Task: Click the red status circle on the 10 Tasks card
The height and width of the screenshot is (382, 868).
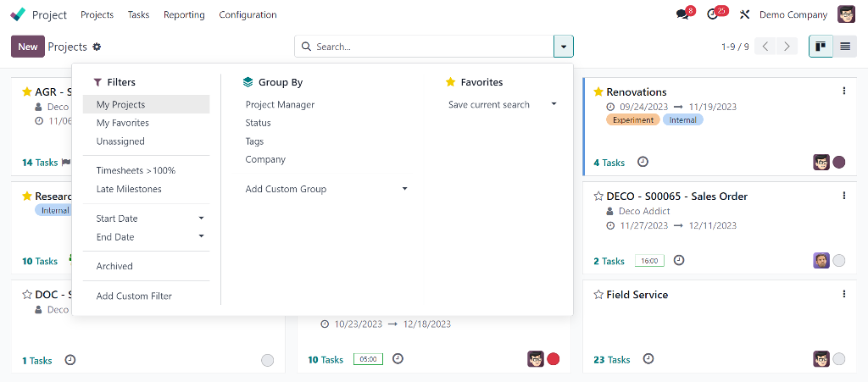Action: (554, 359)
